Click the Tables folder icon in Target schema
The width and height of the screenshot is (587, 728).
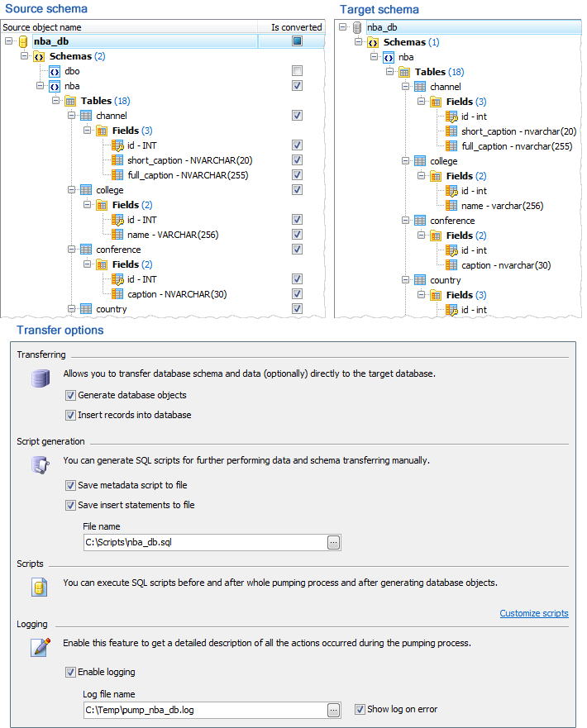coord(404,72)
